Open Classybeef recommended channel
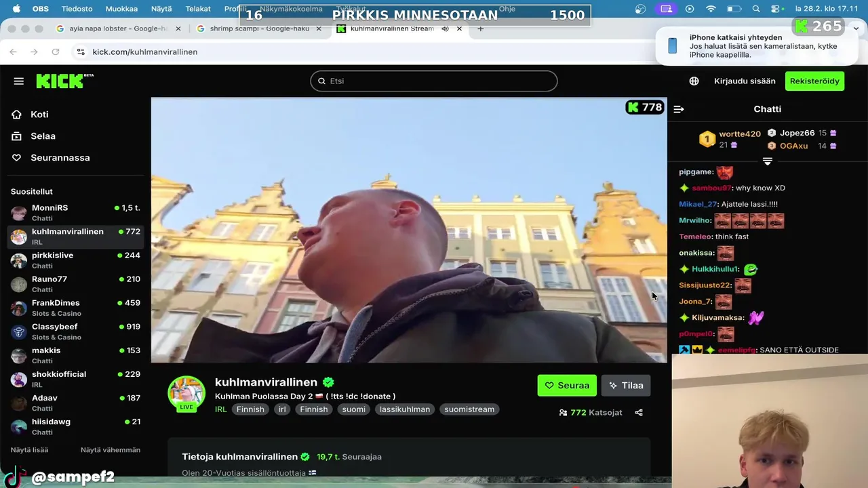868x488 pixels. pos(75,331)
